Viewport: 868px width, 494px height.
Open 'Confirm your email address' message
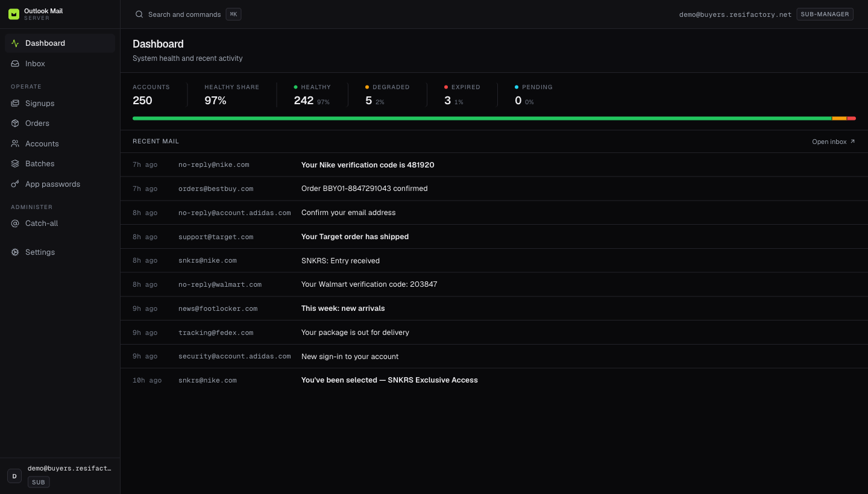[x=494, y=213]
